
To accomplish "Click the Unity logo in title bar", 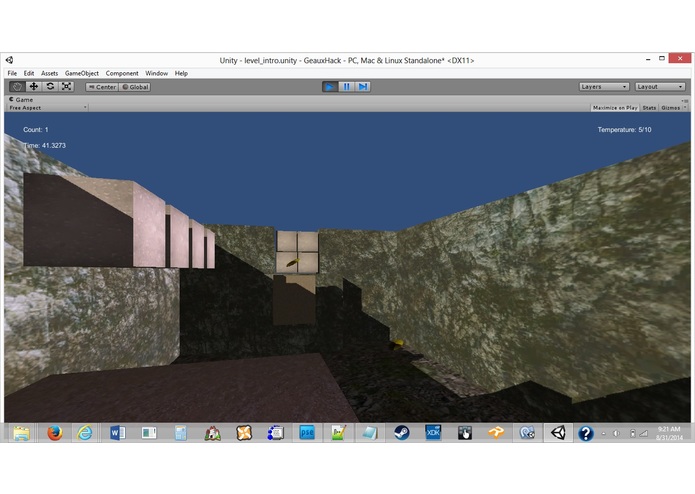I will 9,60.
